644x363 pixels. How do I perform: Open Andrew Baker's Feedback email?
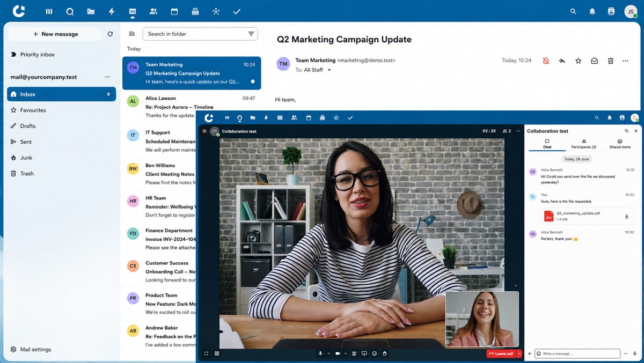click(160, 336)
